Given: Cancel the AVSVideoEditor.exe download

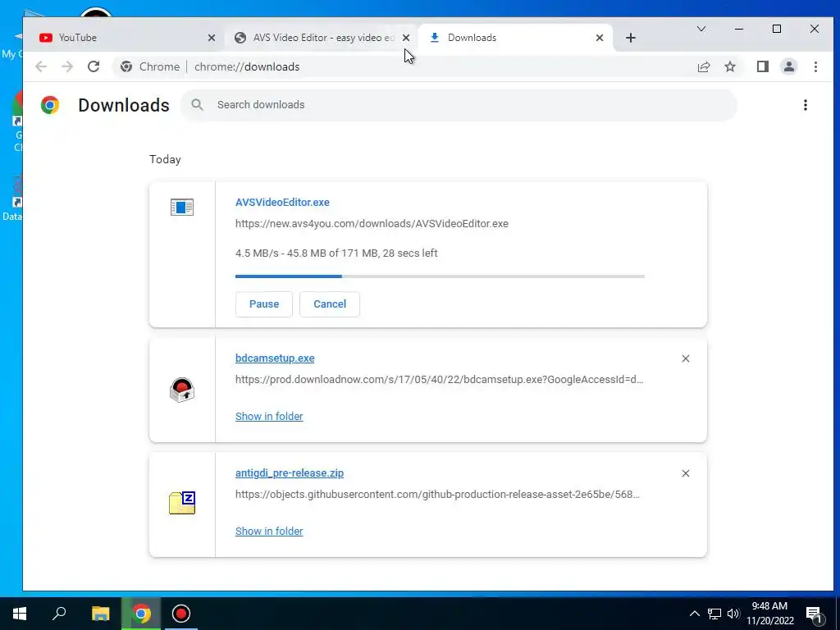Looking at the screenshot, I should [x=330, y=304].
